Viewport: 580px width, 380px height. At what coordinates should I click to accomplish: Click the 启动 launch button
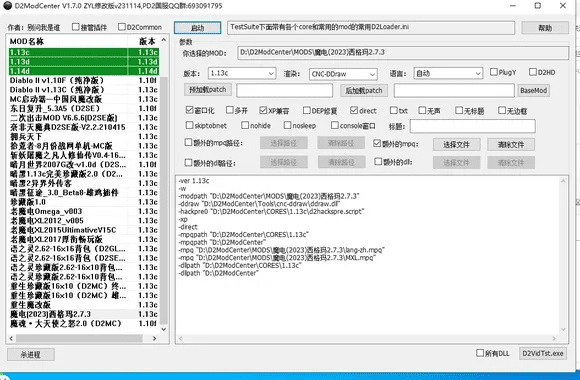pyautogui.click(x=198, y=28)
